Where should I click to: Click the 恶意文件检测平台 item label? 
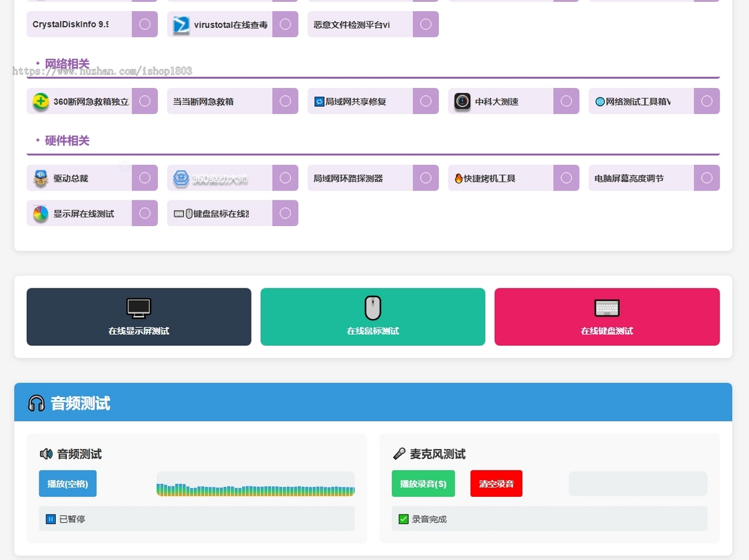pyautogui.click(x=351, y=24)
